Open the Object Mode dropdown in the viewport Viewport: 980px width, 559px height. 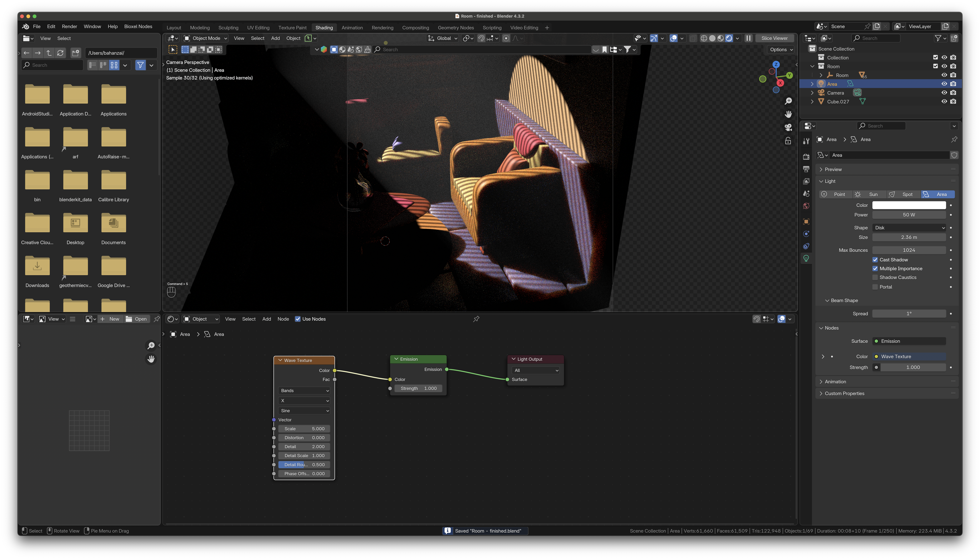tap(206, 38)
